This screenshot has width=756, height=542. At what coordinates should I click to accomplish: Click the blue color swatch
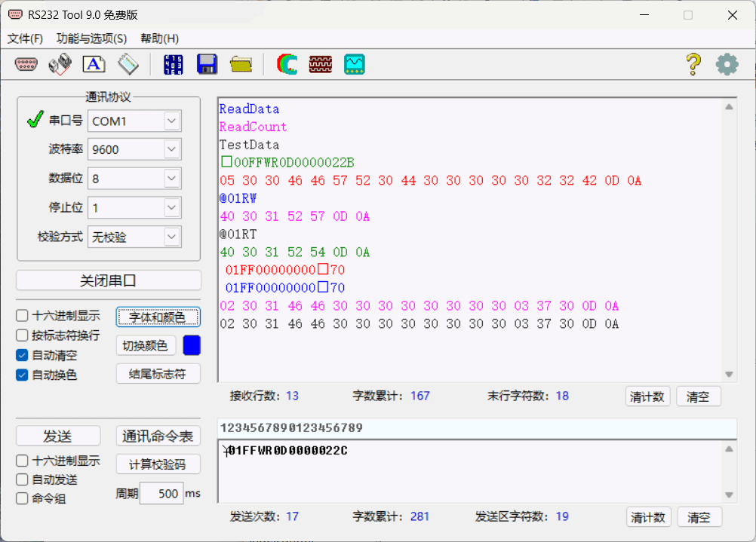192,345
